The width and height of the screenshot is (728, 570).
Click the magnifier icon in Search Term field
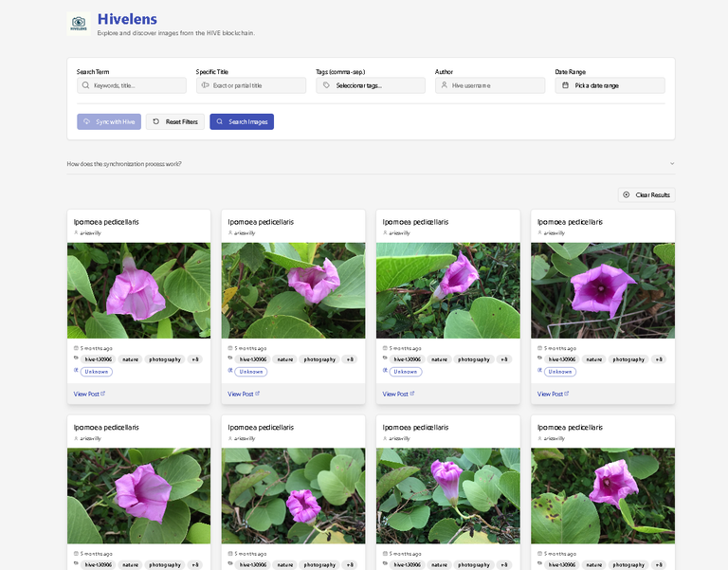tap(85, 85)
